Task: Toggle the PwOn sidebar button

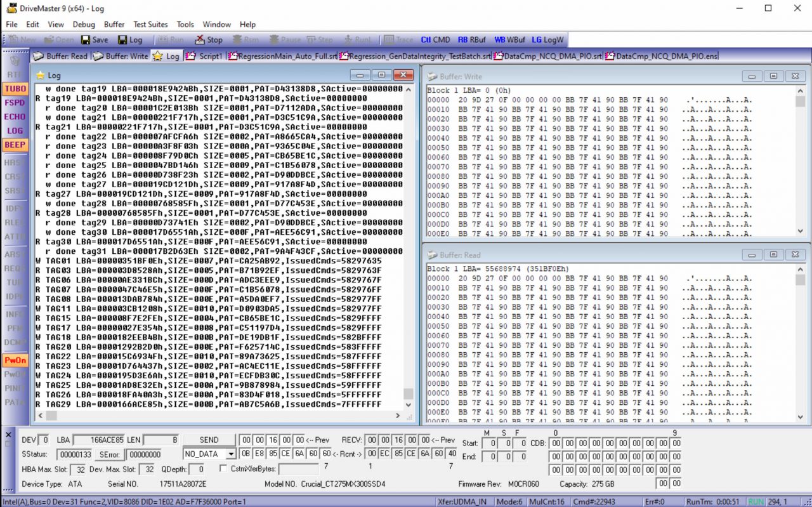Action: coord(15,360)
